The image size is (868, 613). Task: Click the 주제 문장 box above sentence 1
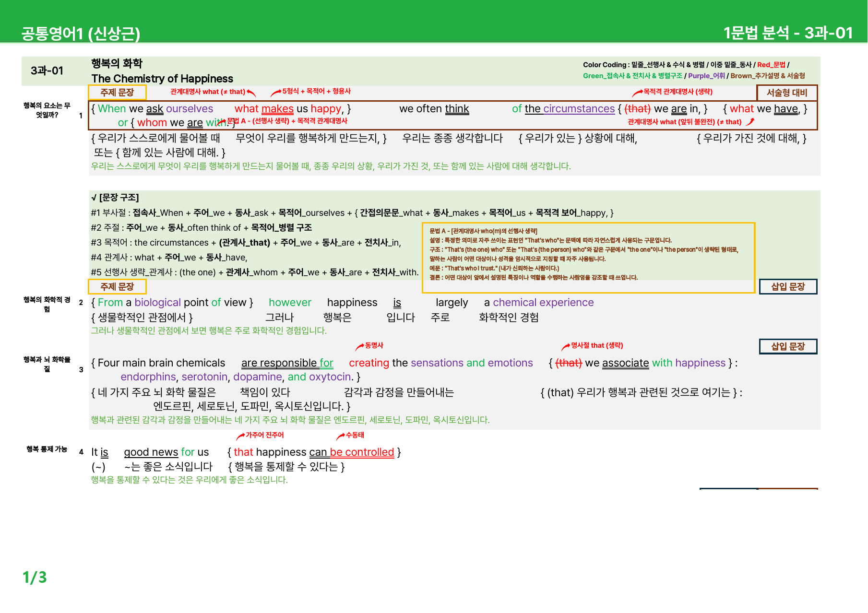117,92
